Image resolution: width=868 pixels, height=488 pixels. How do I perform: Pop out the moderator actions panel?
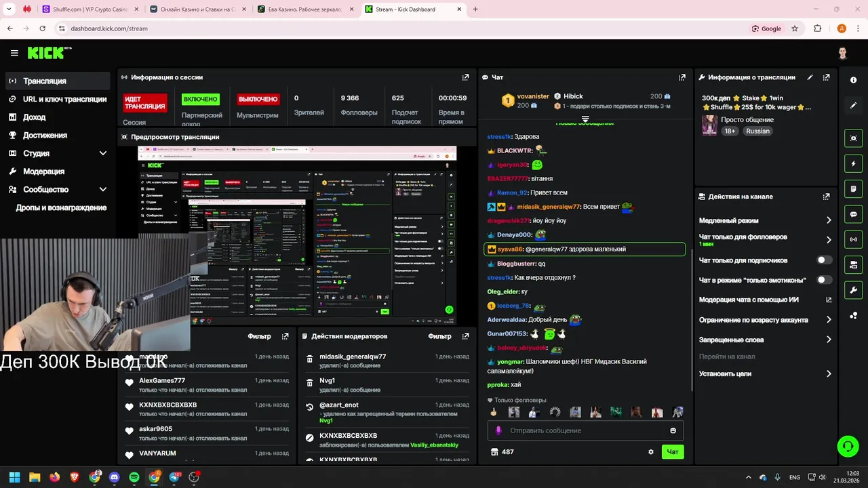click(x=465, y=336)
